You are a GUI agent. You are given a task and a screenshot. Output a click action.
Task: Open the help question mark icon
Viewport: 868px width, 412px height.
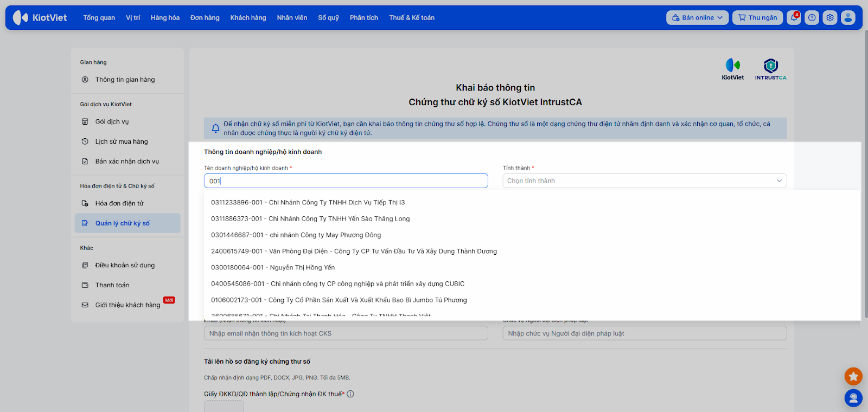(812, 18)
